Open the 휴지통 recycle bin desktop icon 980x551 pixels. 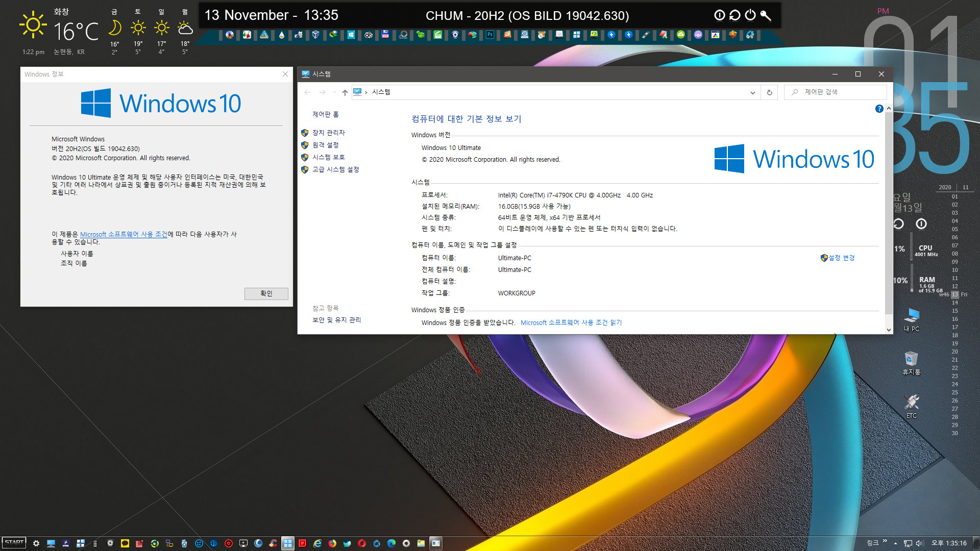click(x=912, y=363)
